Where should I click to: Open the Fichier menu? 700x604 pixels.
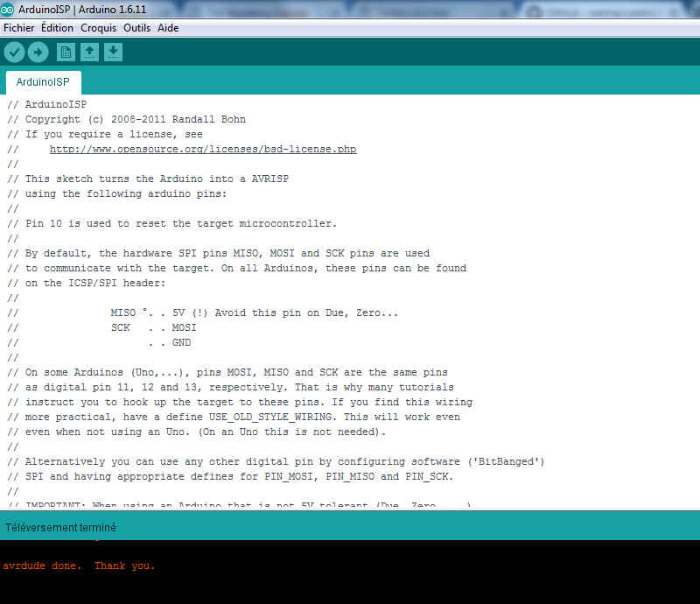[x=18, y=28]
